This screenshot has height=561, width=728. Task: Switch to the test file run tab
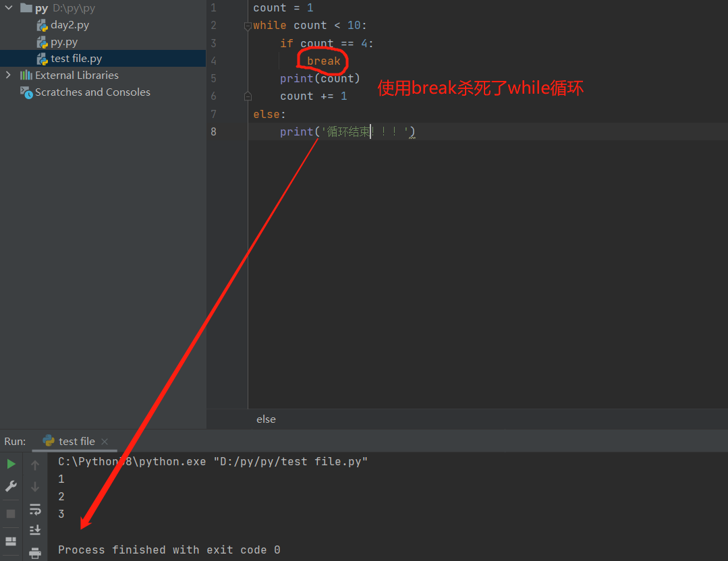point(76,442)
